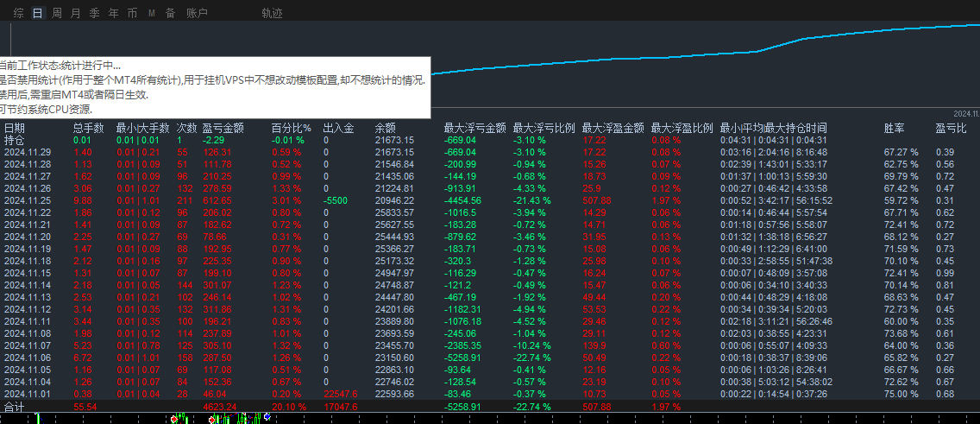
Task: Select the 2024.11.22 date row
Action: [28, 212]
